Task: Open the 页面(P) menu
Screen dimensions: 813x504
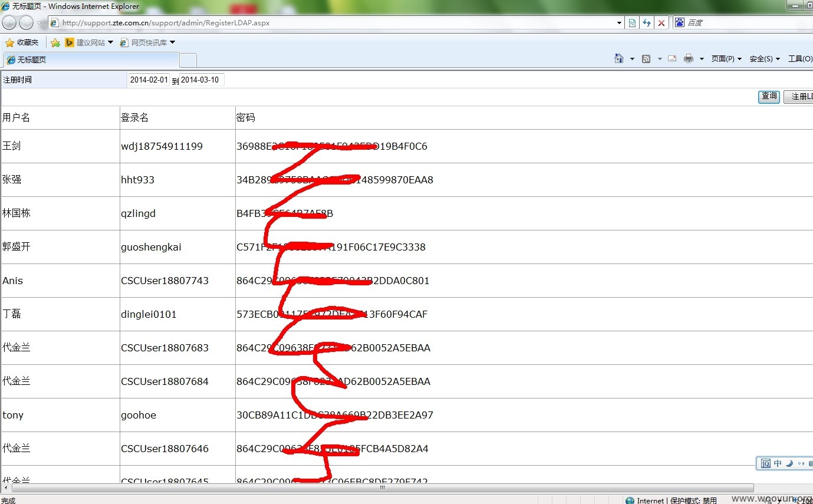Action: pos(726,59)
